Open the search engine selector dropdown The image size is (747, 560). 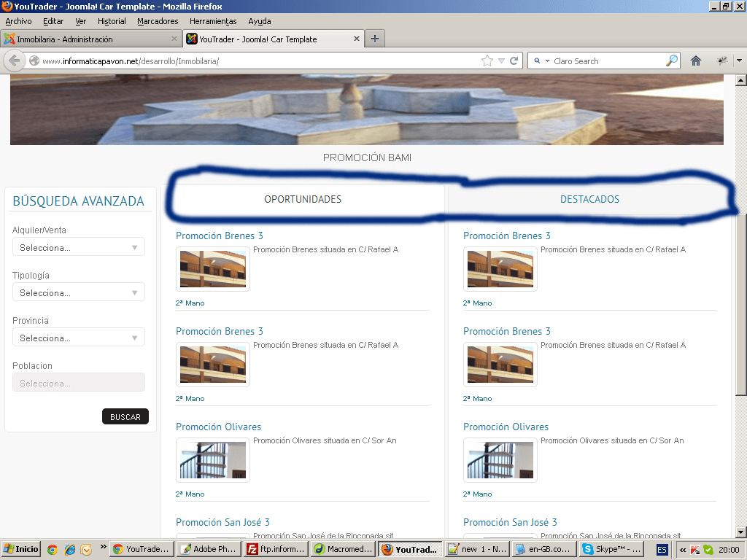[542, 61]
